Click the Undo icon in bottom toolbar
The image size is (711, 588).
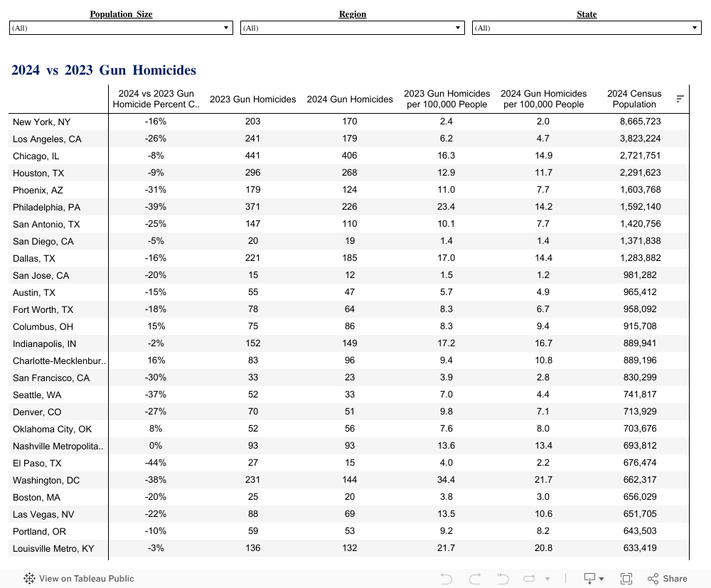click(447, 578)
